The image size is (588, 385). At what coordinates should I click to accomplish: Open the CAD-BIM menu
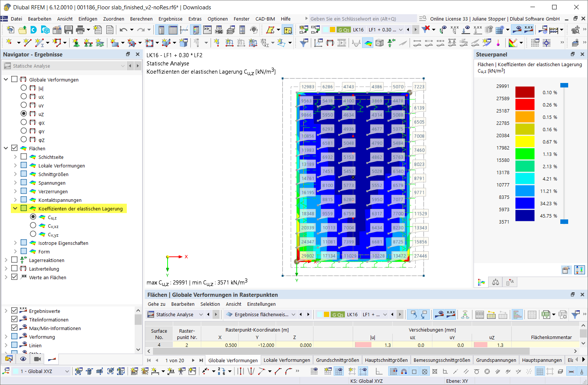pos(265,19)
